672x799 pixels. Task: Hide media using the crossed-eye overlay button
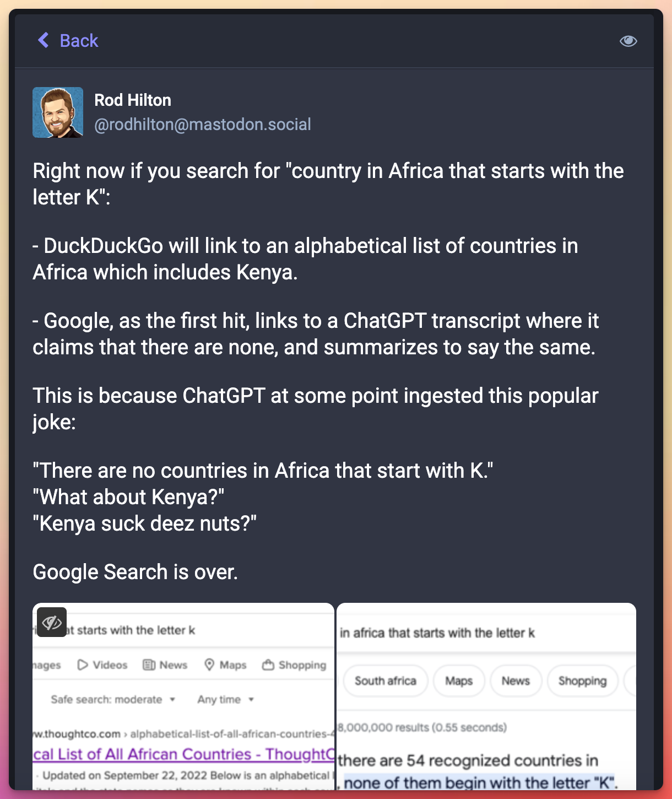point(52,622)
